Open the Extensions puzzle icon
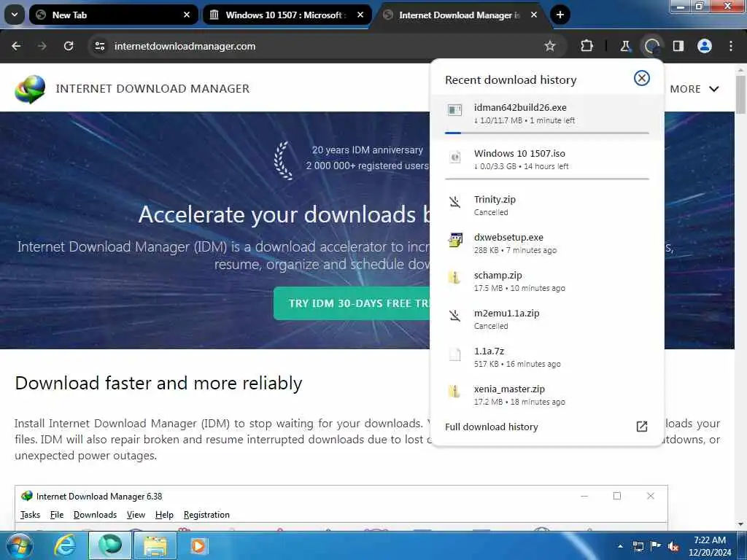The height and width of the screenshot is (560, 747). pos(587,46)
